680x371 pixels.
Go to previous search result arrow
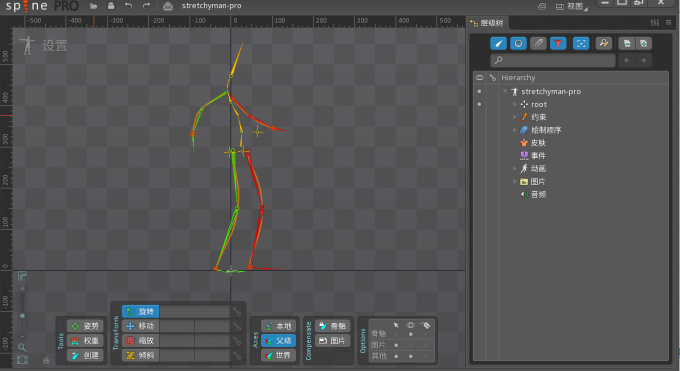(627, 60)
